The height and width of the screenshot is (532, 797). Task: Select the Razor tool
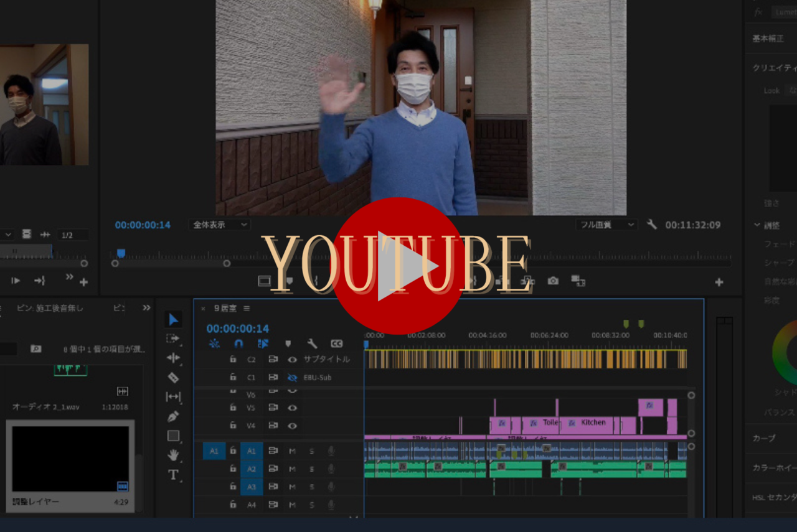point(173,377)
